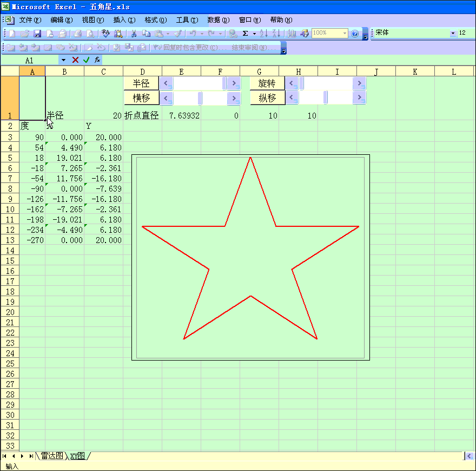The width and height of the screenshot is (476, 471).
Task: Click the blue Help question mark icon
Action: (x=355, y=34)
